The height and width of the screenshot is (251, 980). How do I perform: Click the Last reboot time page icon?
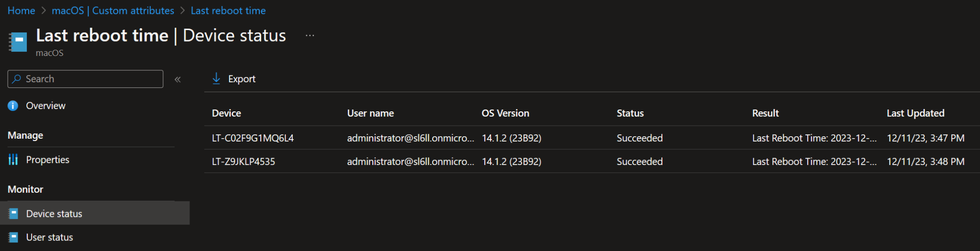(18, 42)
